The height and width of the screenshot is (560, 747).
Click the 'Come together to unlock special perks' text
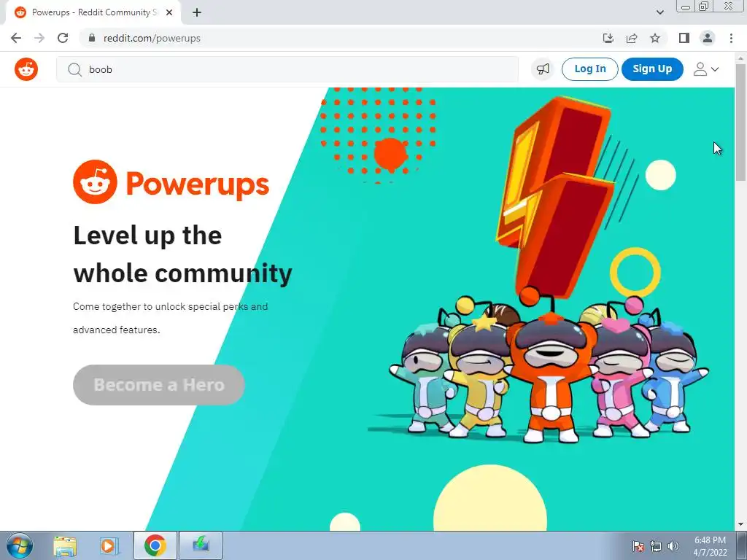pos(170,318)
